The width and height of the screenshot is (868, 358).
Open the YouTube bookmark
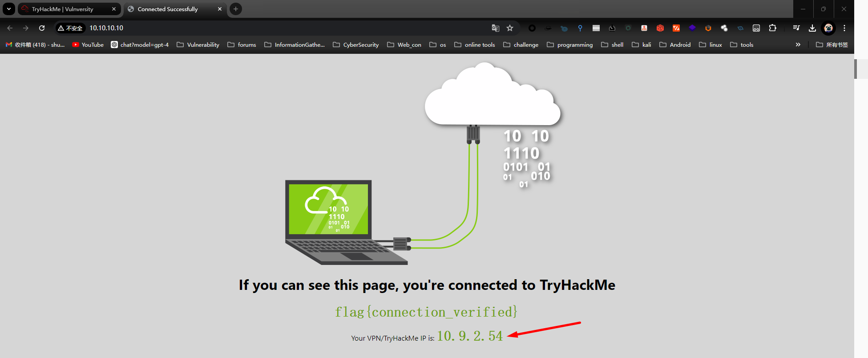[x=88, y=45]
